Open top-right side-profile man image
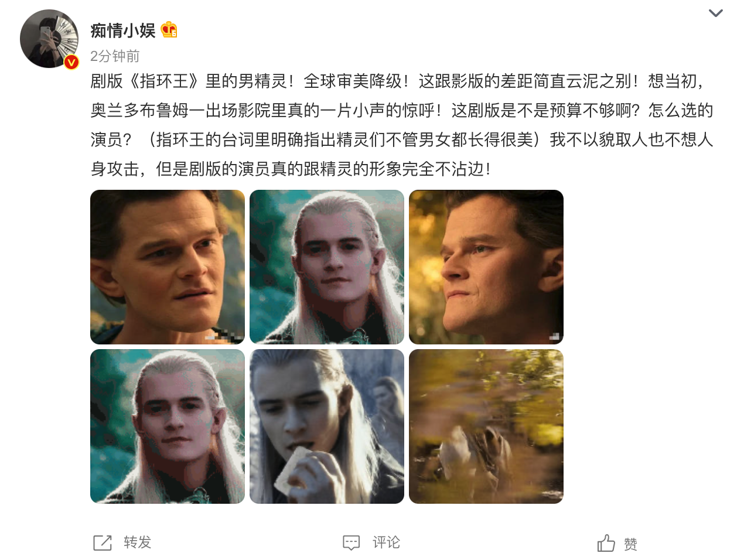The width and height of the screenshot is (744, 560). pyautogui.click(x=486, y=267)
